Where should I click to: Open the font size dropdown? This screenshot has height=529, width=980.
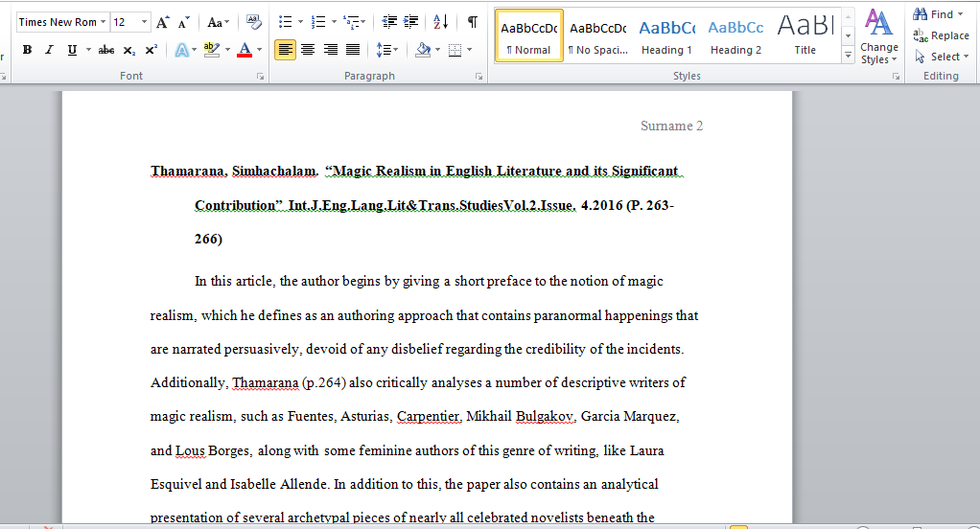[x=145, y=22]
